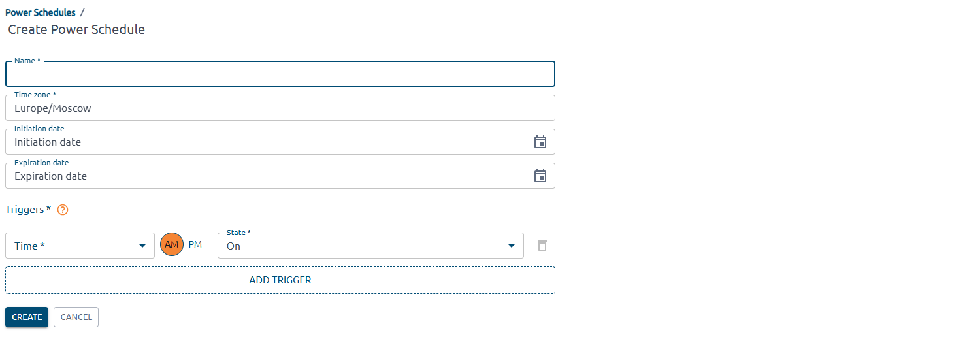Open the State field set to On
The width and height of the screenshot is (980, 339).
(x=359, y=246)
